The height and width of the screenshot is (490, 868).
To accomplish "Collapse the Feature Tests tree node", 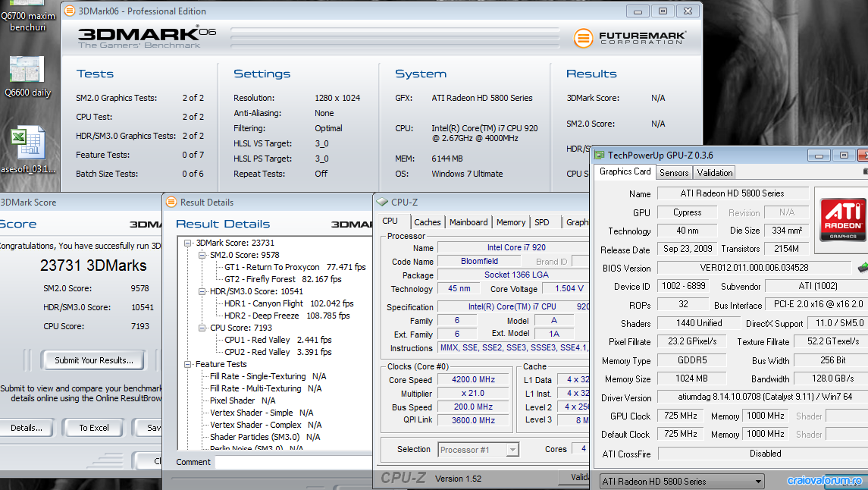I will pos(188,364).
